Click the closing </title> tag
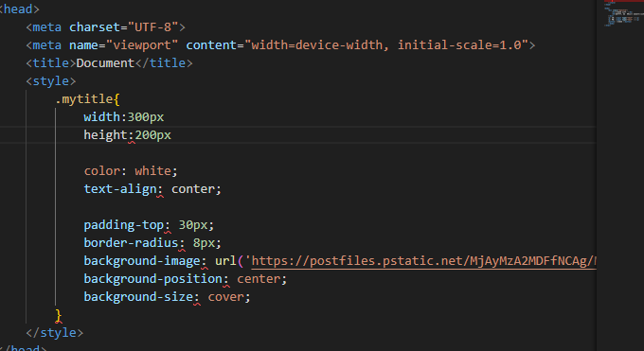 tap(164, 63)
